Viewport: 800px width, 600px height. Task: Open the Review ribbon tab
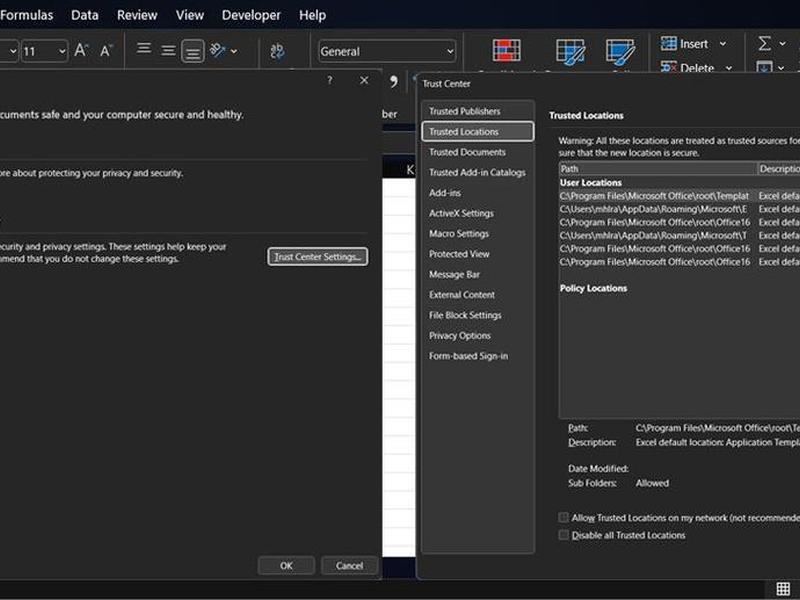coord(137,15)
